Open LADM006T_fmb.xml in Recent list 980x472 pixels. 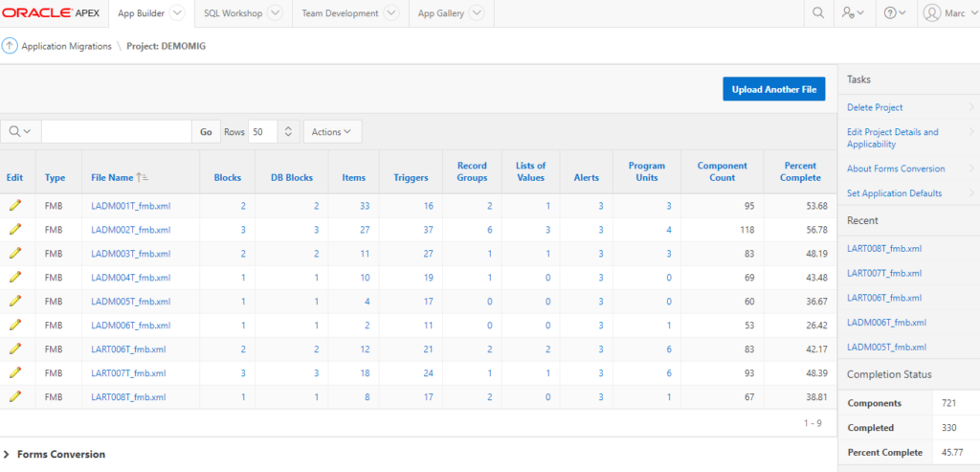pos(886,323)
